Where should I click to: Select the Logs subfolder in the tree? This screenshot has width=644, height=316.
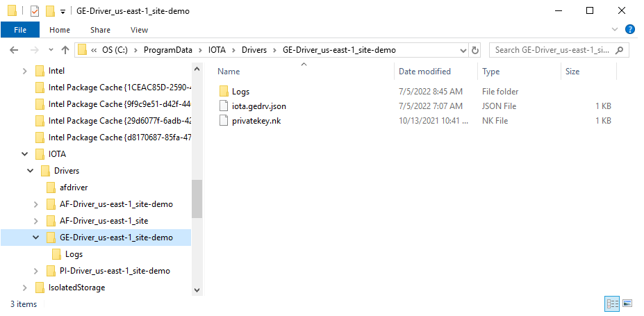[74, 254]
